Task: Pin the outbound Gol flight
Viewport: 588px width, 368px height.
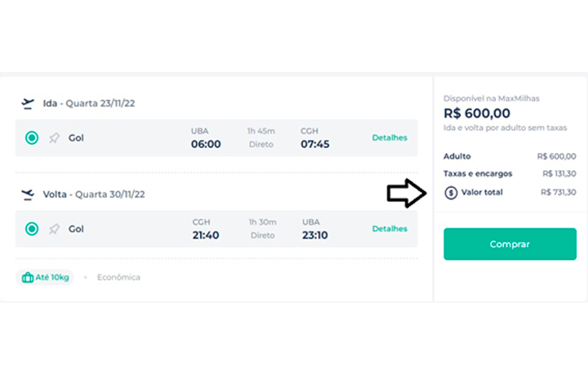Action: 54,138
